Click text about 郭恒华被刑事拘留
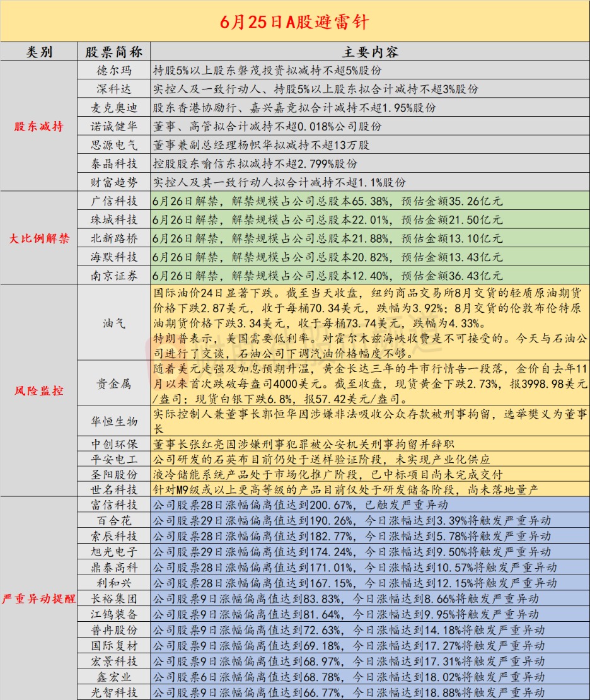The image size is (590, 700). [370, 421]
